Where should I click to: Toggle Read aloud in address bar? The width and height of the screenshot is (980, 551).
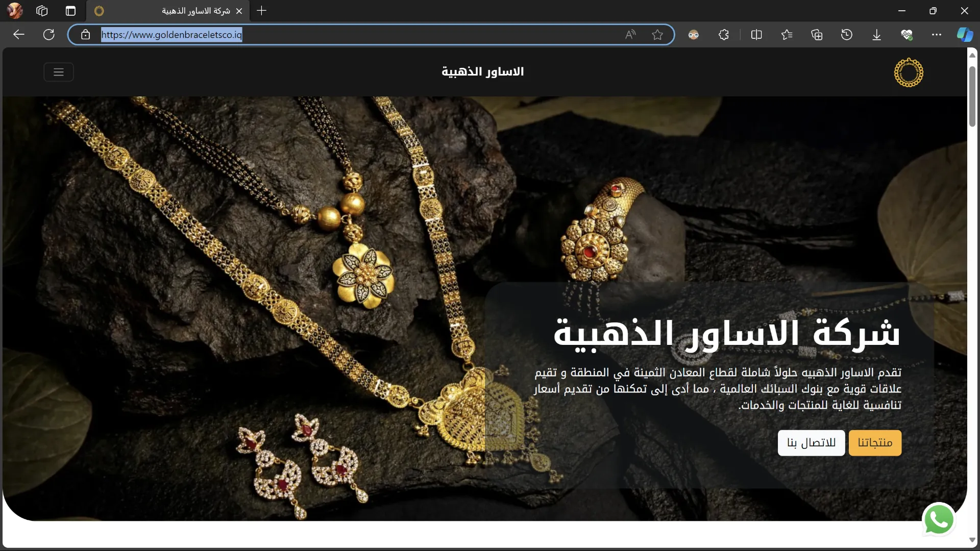click(x=630, y=35)
